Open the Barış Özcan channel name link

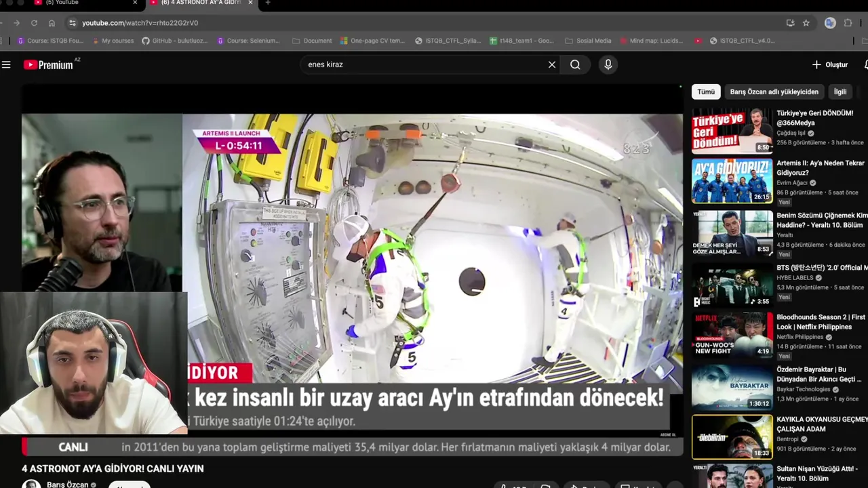[67, 485]
